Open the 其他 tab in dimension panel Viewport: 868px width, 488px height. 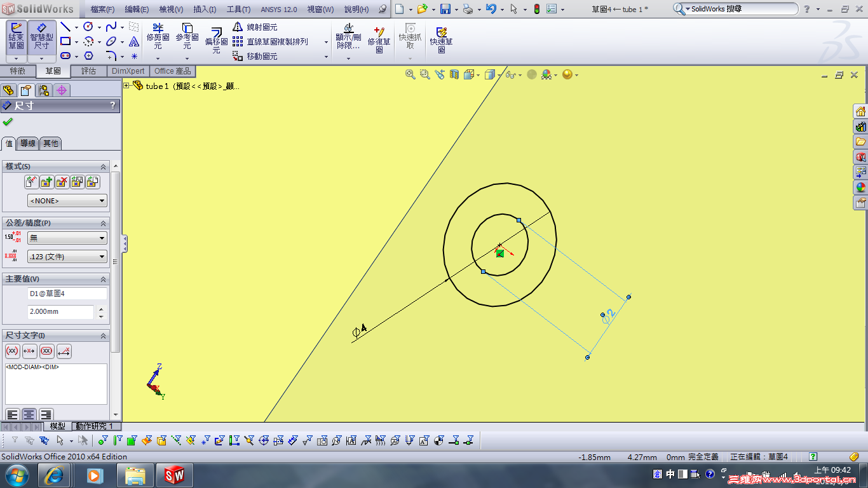[51, 144]
